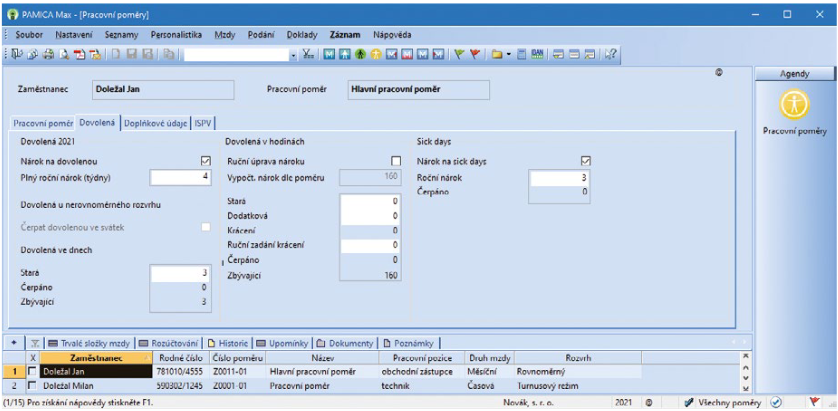Image resolution: width=838 pixels, height=411 pixels.
Task: Click the help question mark toolbar icon
Action: click(609, 53)
